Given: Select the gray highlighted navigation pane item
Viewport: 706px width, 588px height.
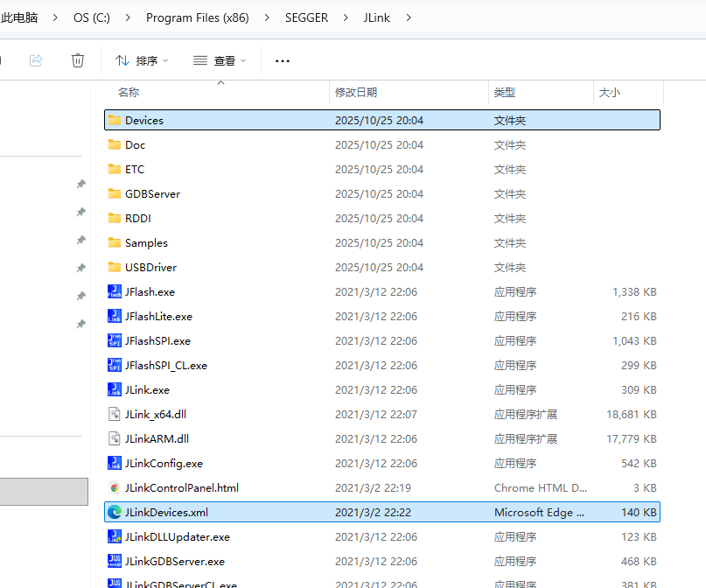Looking at the screenshot, I should (44, 492).
